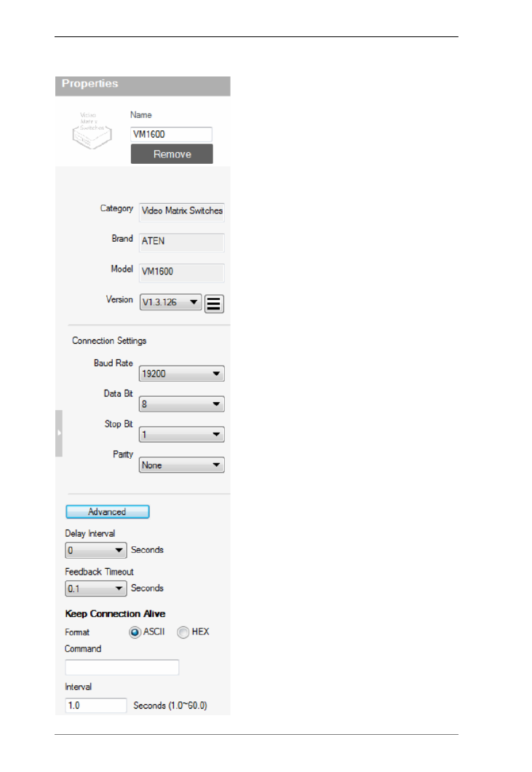Click the Interval field showing 1.0

pos(96,706)
